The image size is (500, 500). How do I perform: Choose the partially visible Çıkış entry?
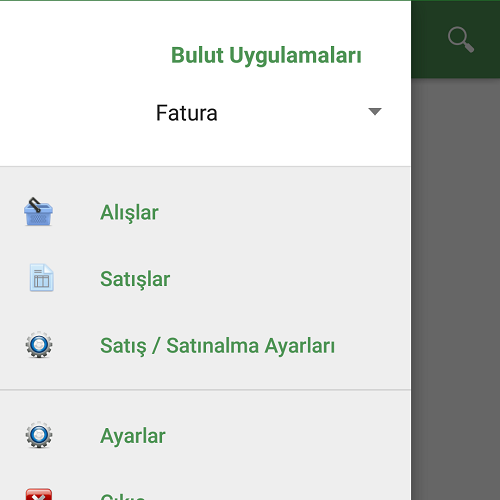(205, 490)
